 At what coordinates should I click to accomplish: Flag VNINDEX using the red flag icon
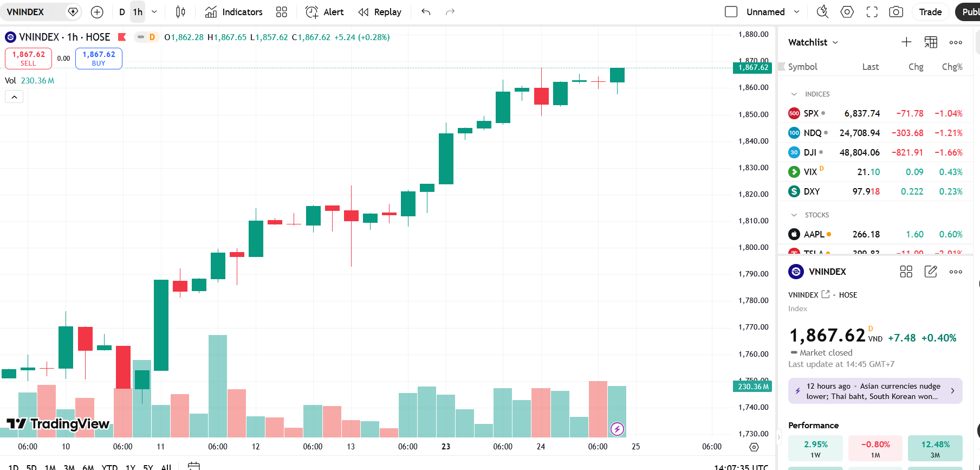[121, 37]
